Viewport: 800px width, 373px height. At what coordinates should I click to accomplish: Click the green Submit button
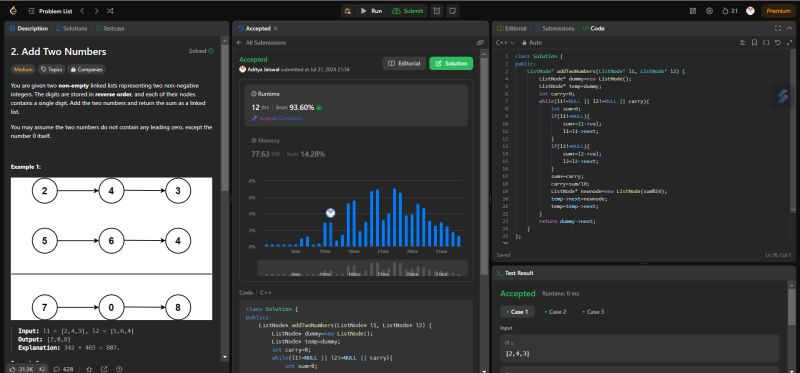click(408, 11)
